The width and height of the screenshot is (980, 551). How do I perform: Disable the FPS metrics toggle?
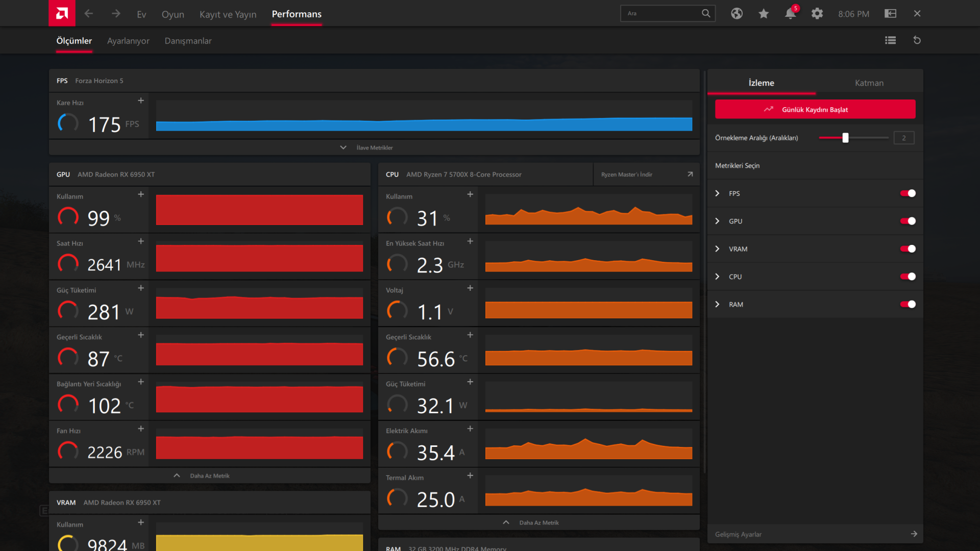tap(908, 193)
